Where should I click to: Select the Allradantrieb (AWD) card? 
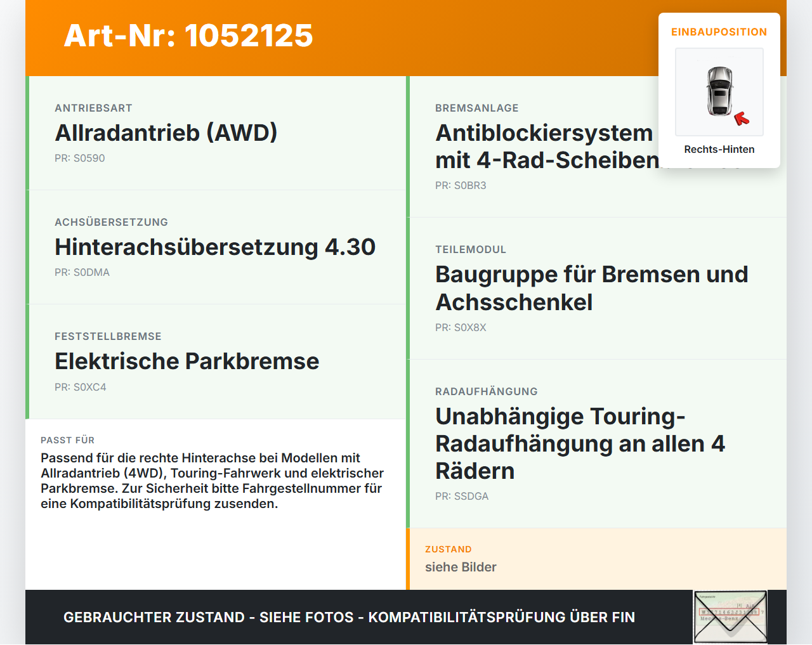click(x=216, y=133)
